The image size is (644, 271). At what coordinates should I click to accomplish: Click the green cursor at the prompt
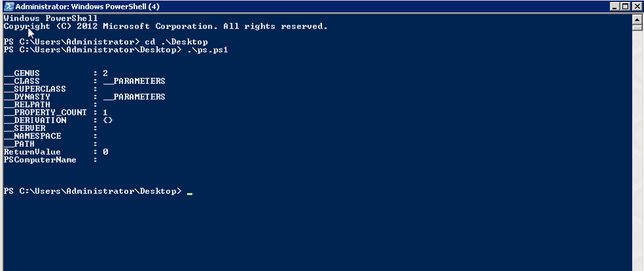(x=190, y=193)
